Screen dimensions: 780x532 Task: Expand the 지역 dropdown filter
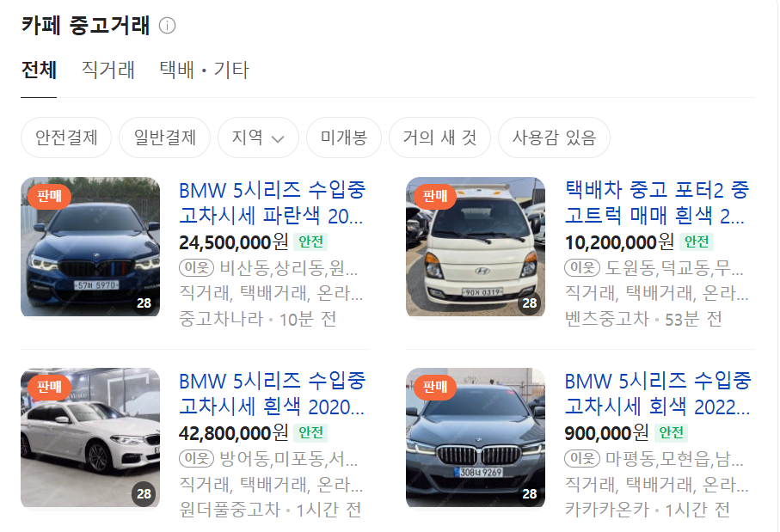tap(258, 138)
